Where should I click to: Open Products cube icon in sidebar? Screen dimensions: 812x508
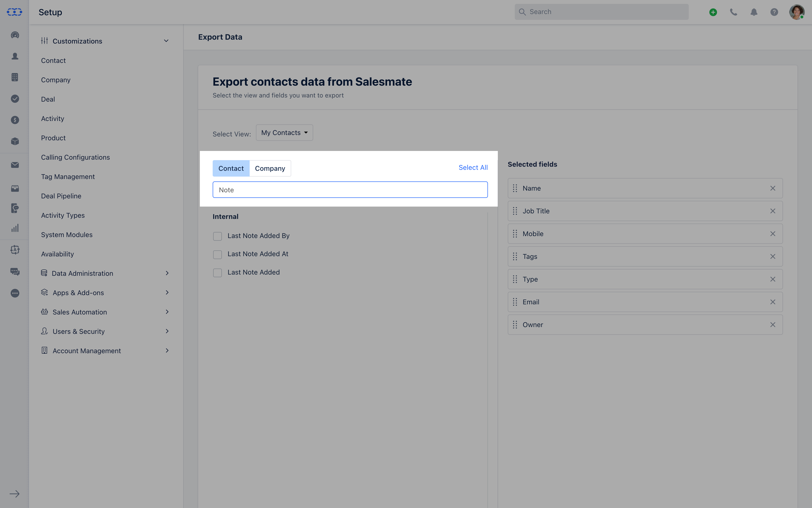(x=15, y=141)
